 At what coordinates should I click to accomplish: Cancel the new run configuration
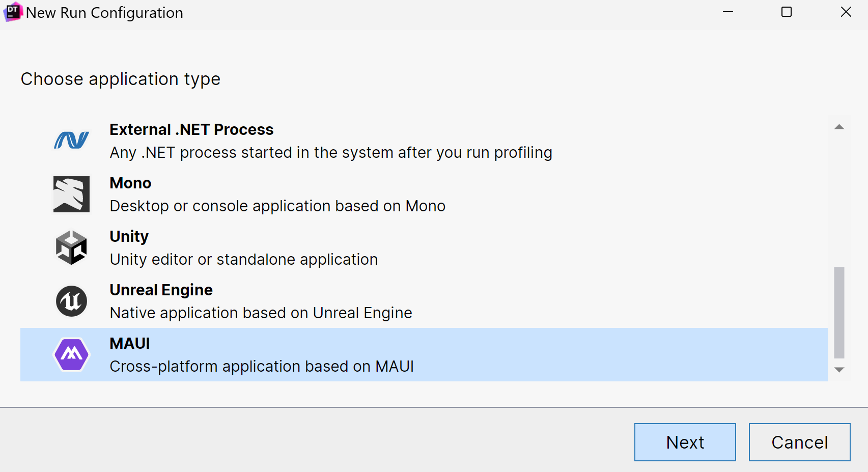[799, 442]
